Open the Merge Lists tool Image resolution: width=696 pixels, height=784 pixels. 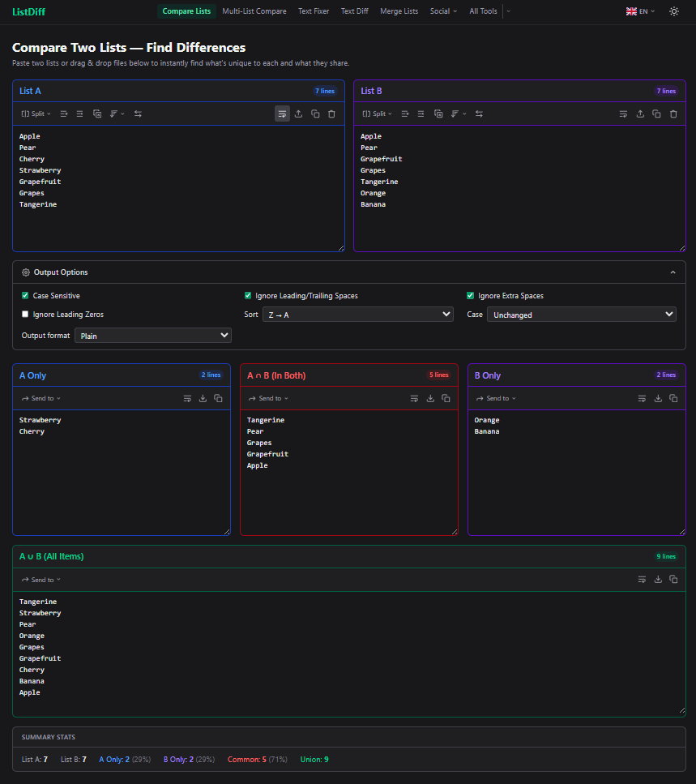[x=399, y=11]
